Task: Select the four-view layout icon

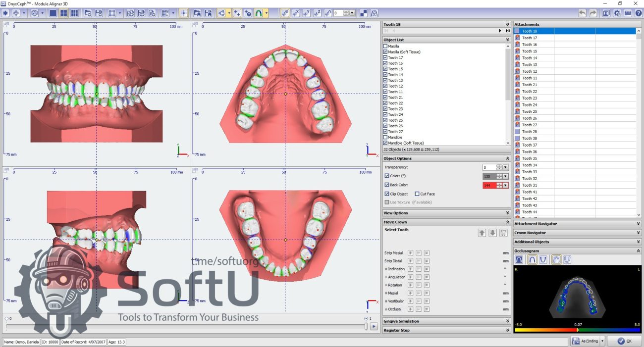Action: [63, 13]
